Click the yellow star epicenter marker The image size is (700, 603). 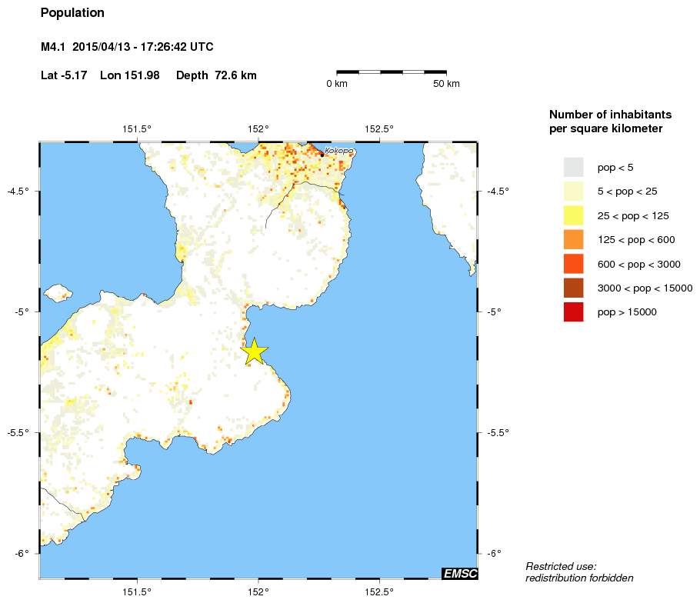click(254, 351)
